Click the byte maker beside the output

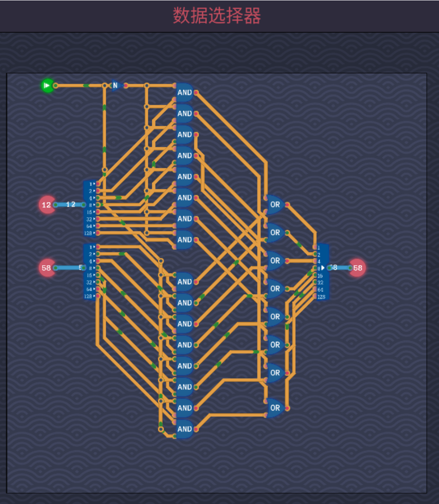[322, 272]
